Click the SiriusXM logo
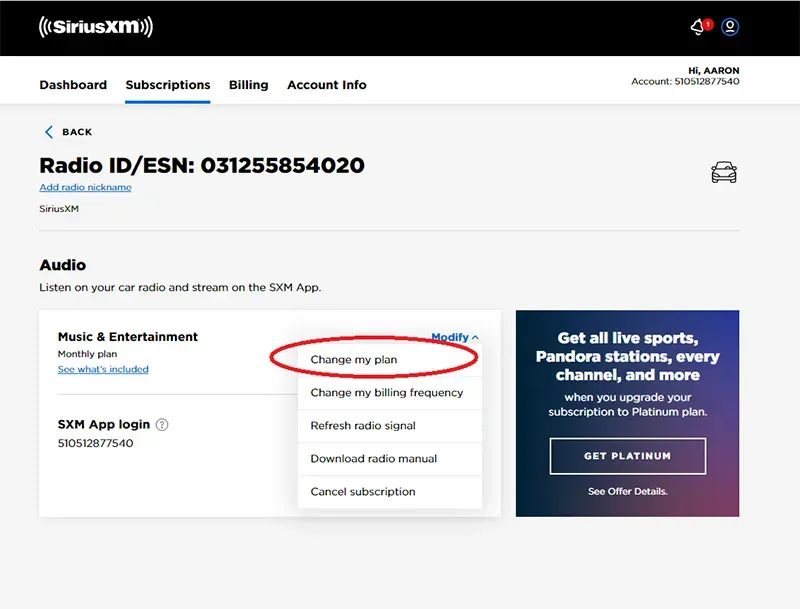 96,27
